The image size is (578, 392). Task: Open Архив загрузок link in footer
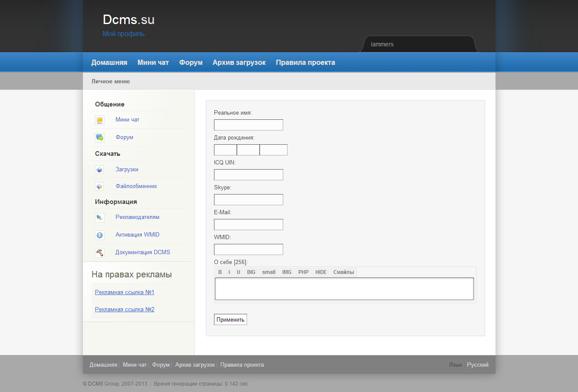195,365
